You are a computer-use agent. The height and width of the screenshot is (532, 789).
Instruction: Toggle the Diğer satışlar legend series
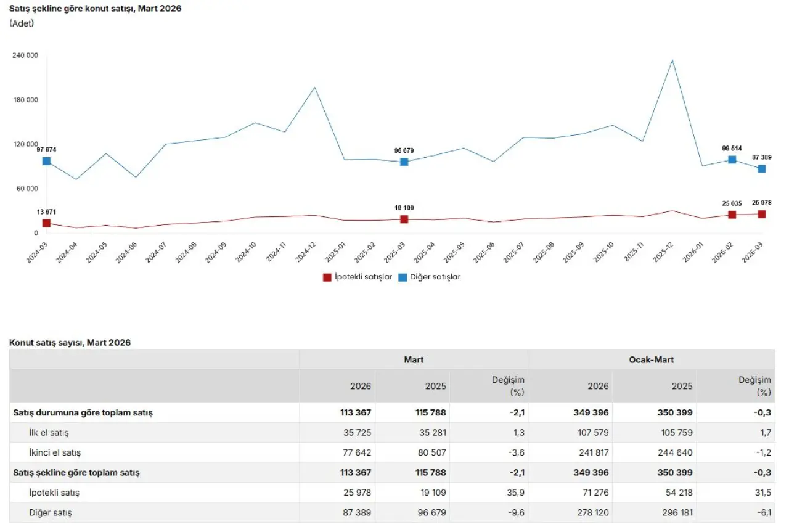pyautogui.click(x=435, y=277)
